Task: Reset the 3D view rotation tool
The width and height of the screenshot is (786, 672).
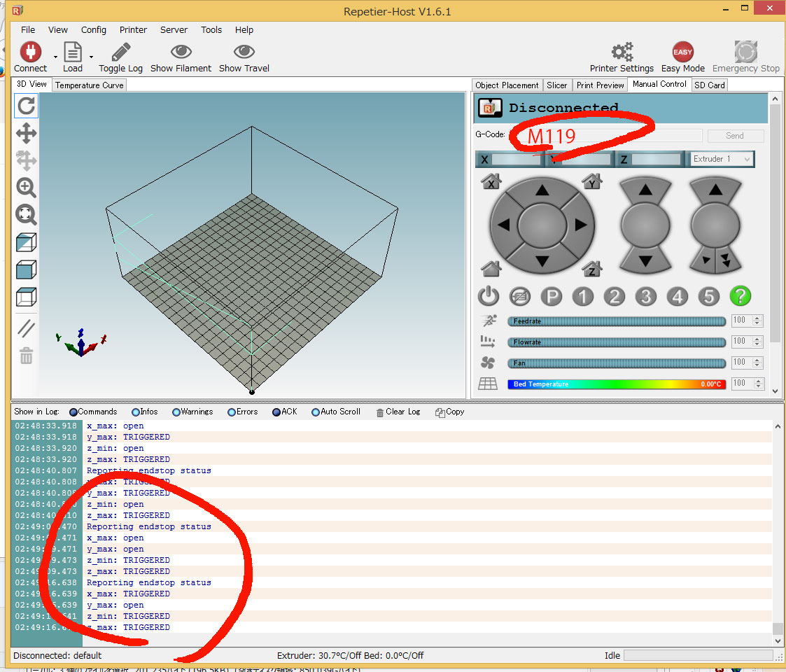Action: point(26,106)
